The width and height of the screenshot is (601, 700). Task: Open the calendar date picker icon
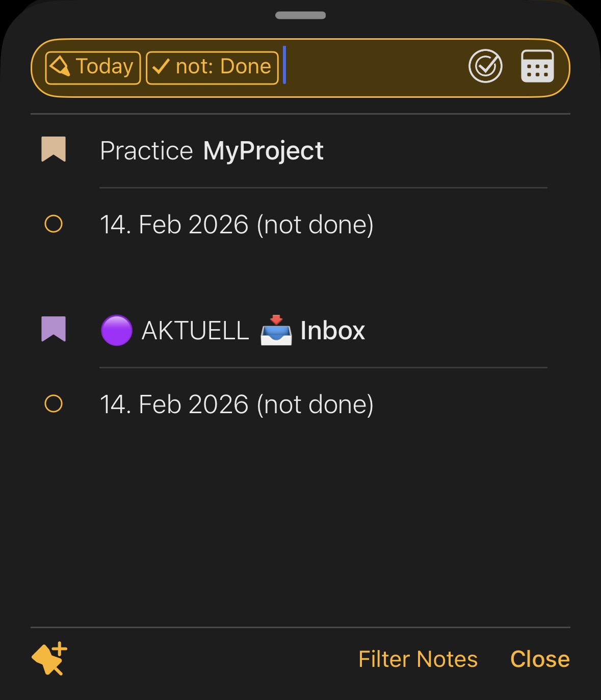tap(537, 66)
